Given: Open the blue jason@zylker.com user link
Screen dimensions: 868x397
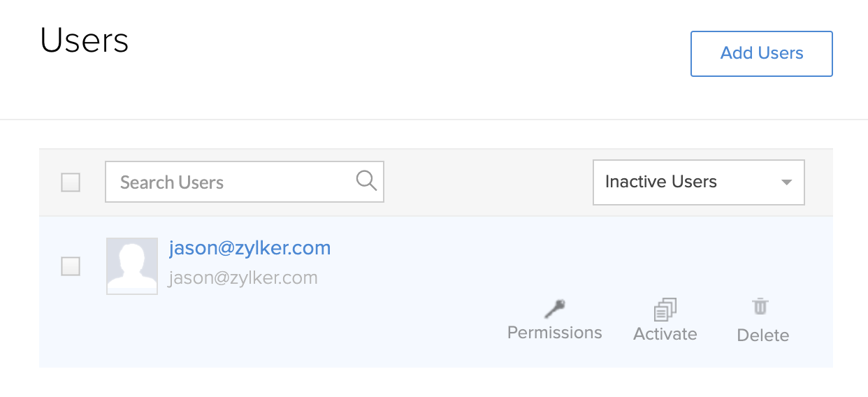Looking at the screenshot, I should 249,248.
